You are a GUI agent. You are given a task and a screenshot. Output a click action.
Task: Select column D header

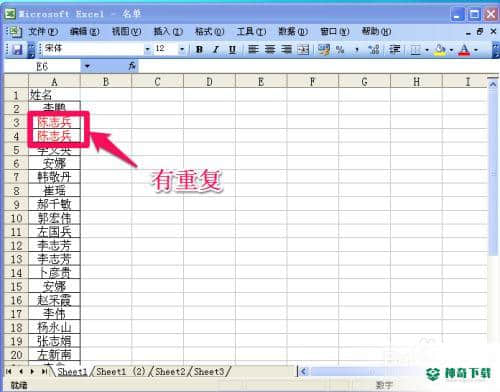tap(209, 82)
